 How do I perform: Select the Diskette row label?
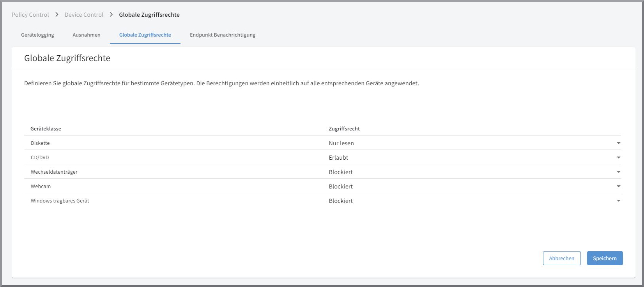tap(40, 143)
